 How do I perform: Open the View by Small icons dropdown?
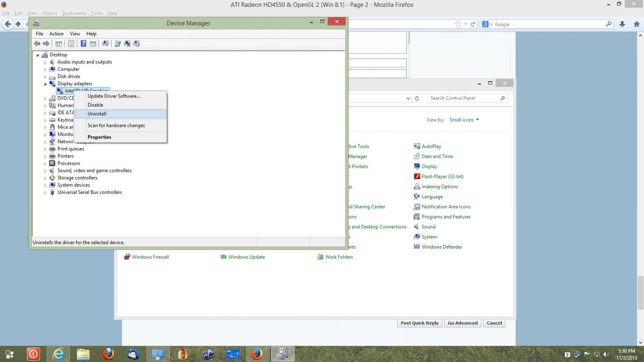(x=464, y=120)
